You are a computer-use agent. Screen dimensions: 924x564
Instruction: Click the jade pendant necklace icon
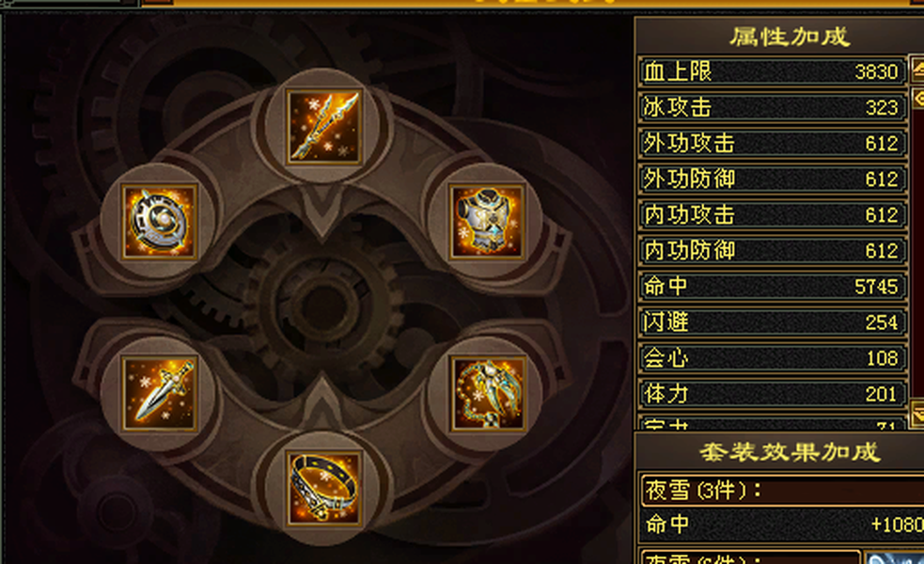487,393
